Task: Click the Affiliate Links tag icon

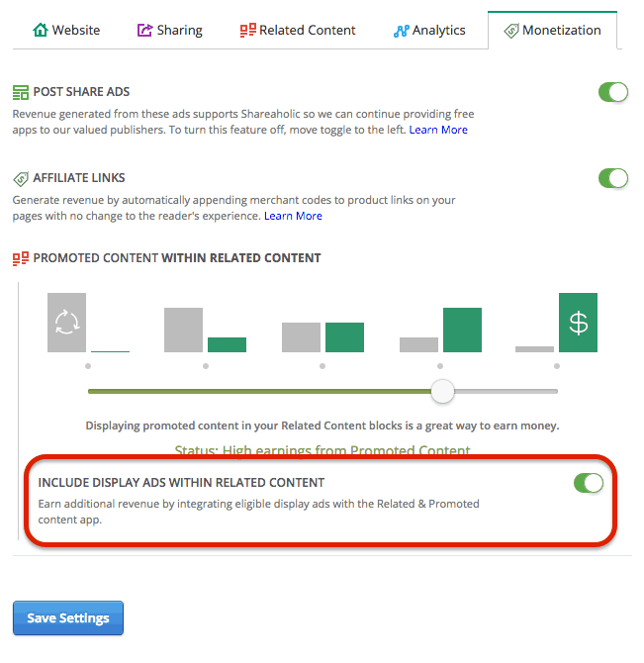Action: tap(21, 179)
